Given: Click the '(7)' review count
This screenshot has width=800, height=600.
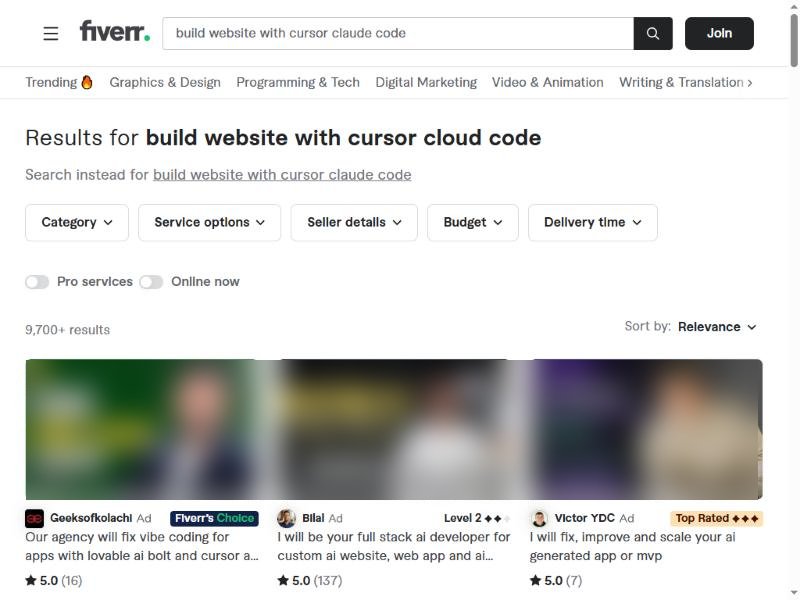Looking at the screenshot, I should tap(573, 581).
